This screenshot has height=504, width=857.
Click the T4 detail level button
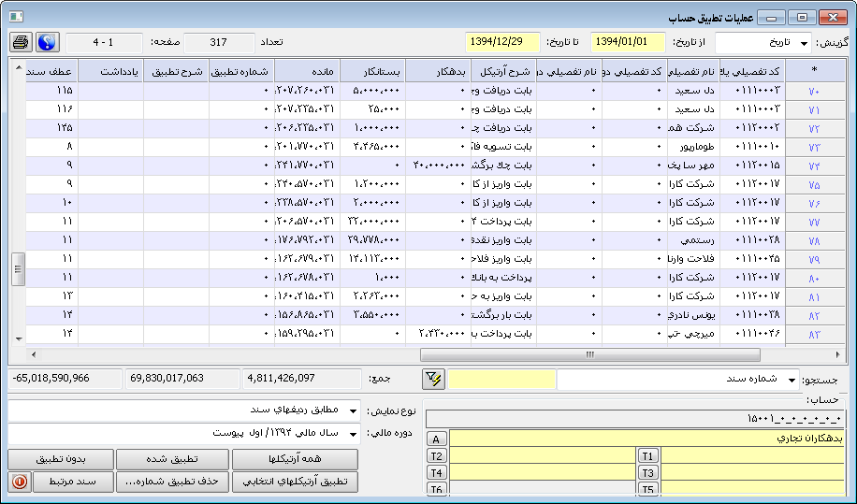point(436,473)
